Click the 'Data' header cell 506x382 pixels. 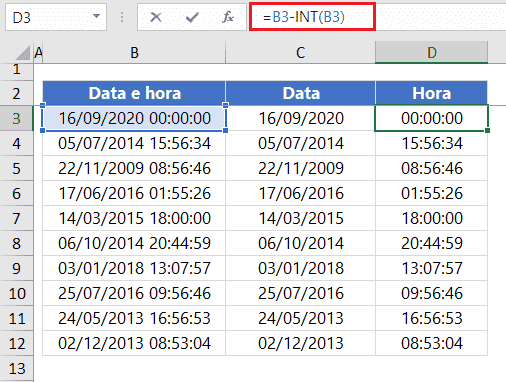point(300,93)
